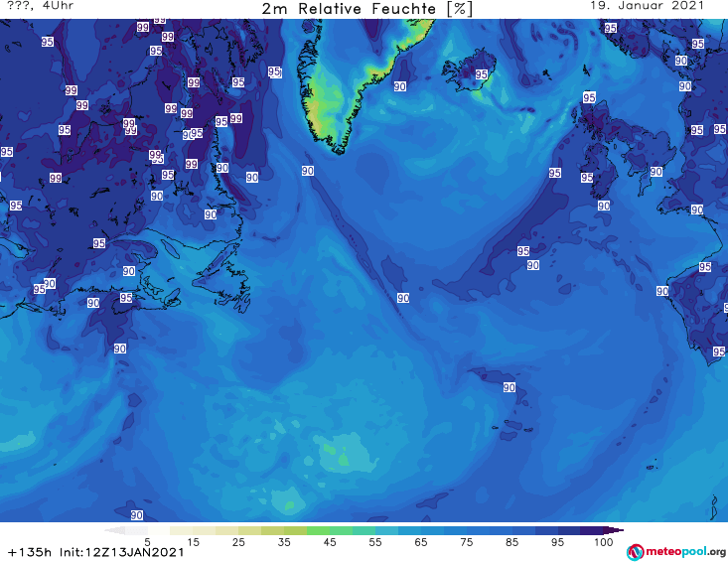Click the '90' contour label beside the Azores islands

coord(509,387)
